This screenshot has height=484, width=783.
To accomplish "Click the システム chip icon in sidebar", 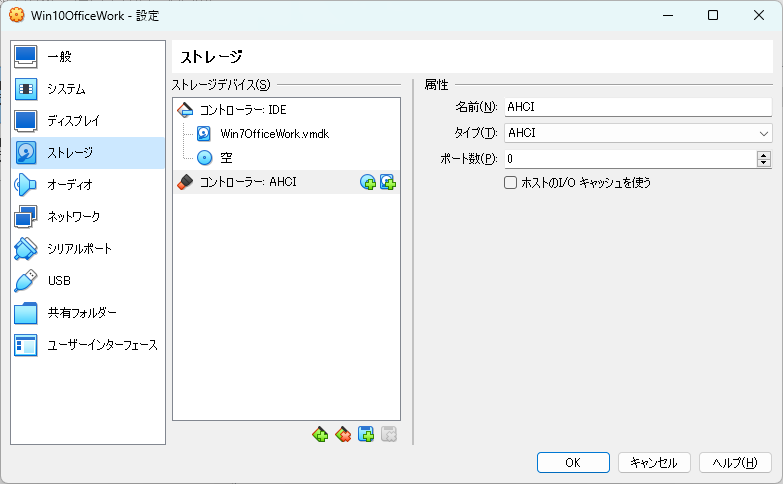I will pyautogui.click(x=25, y=89).
